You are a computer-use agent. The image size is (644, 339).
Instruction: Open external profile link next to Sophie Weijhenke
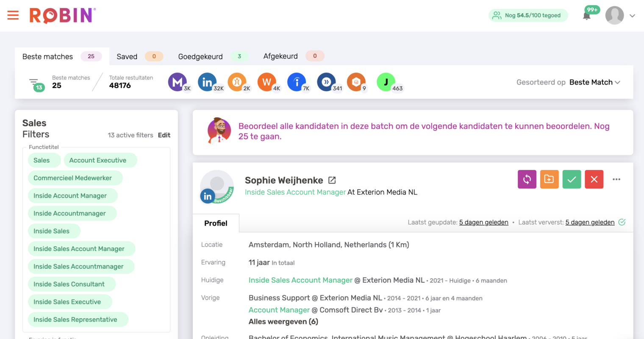332,181
